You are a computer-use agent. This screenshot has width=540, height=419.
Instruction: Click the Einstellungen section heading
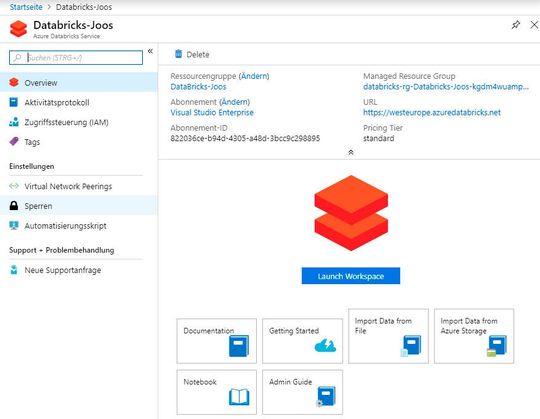32,166
